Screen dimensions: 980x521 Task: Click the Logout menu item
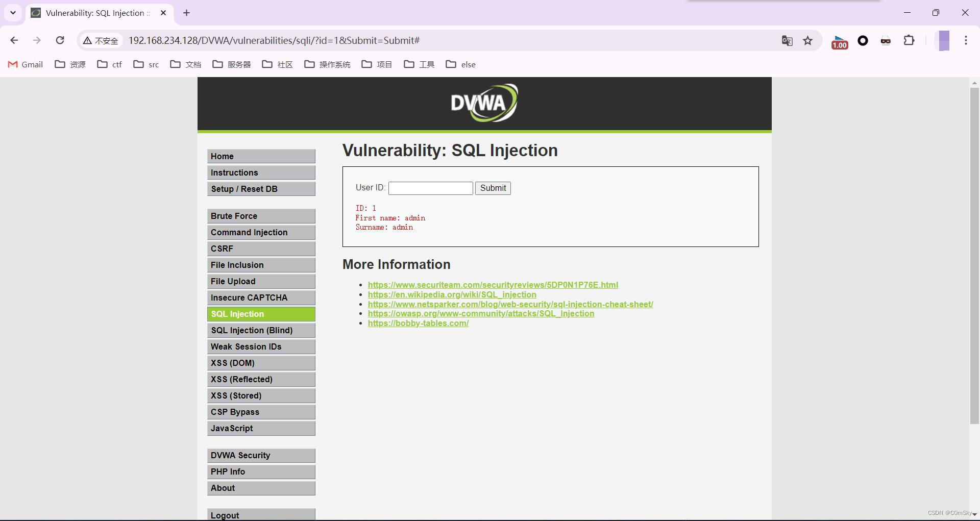[261, 515]
